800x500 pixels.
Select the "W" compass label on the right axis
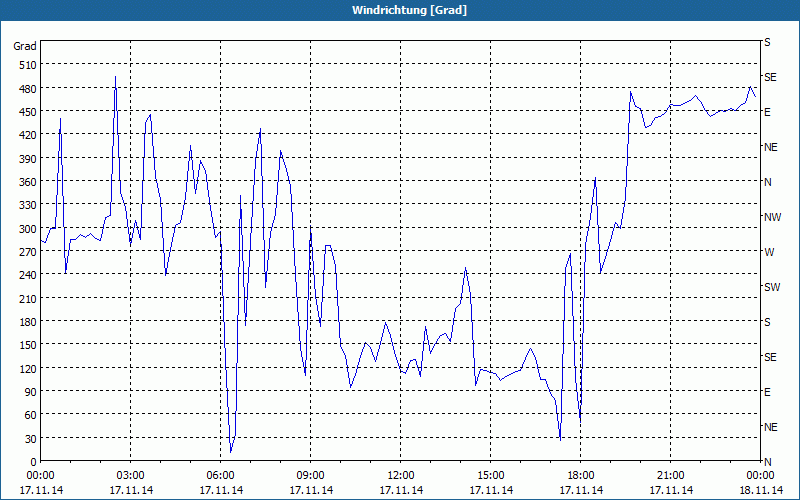769,252
